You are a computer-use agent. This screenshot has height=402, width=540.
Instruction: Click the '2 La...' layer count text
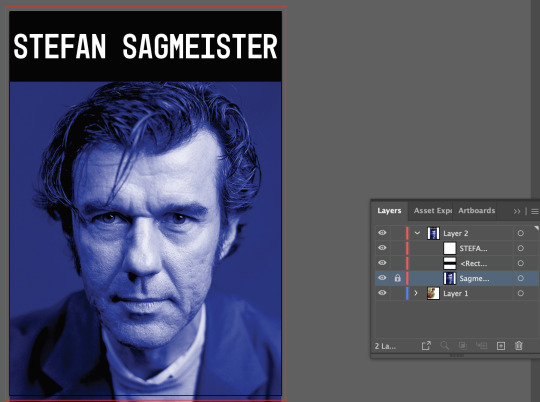pyautogui.click(x=385, y=346)
